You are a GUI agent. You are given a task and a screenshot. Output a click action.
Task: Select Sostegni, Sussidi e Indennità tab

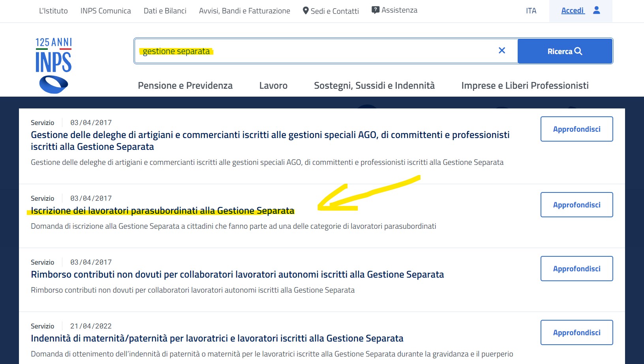pos(374,86)
